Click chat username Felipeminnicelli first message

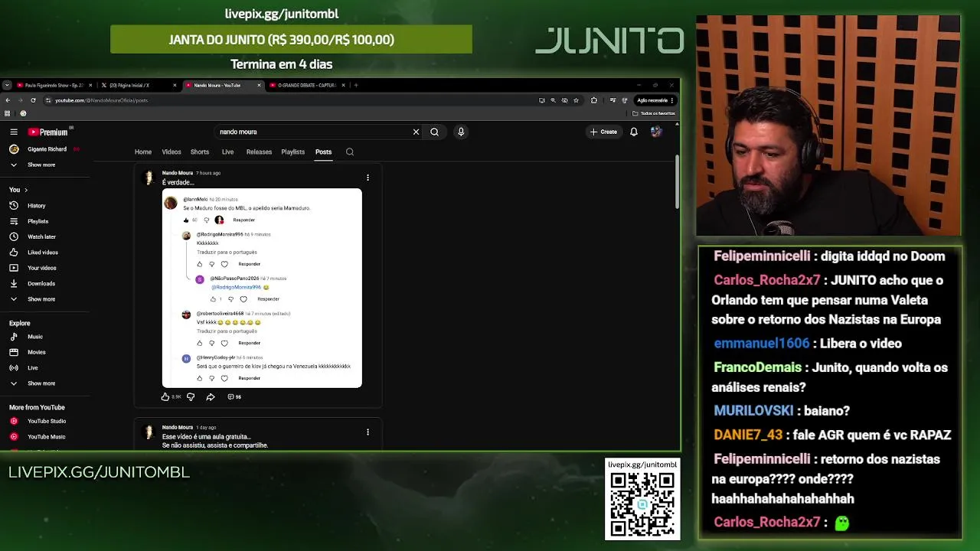[x=762, y=256]
